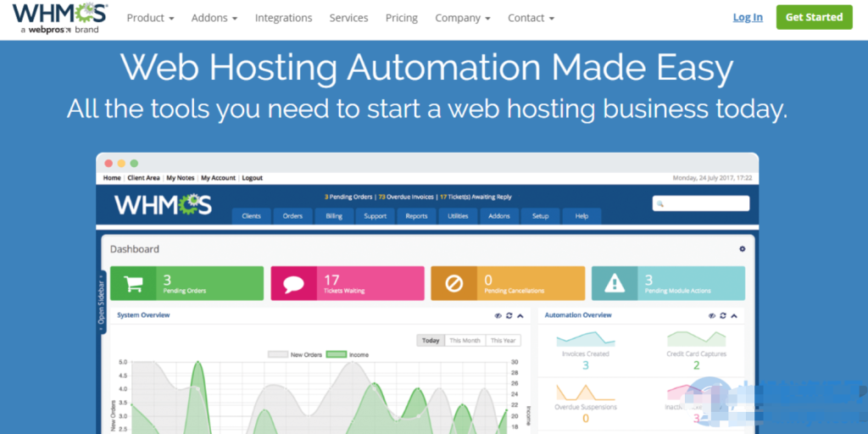Screen dimensions: 868x434
Task: Click the Pending Orders shopping cart icon
Action: click(x=133, y=283)
